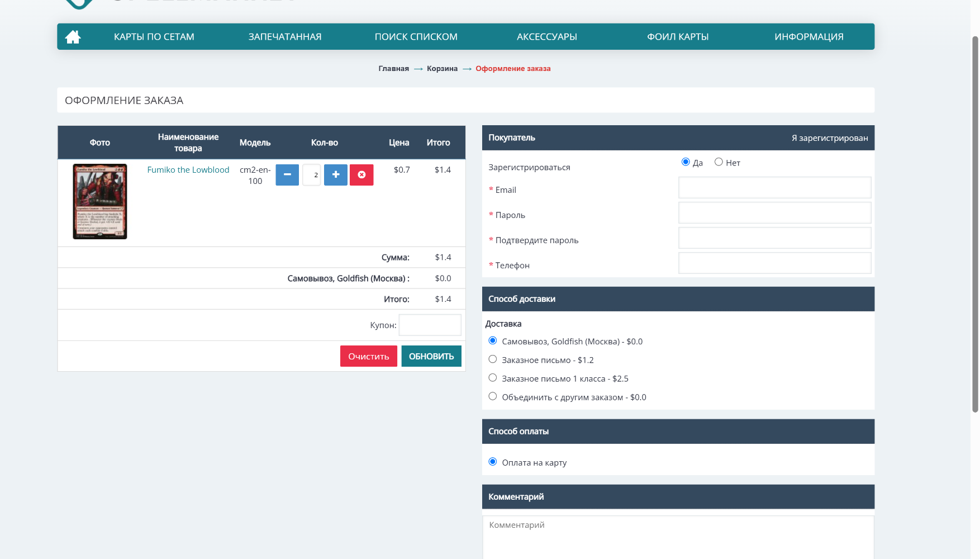This screenshot has width=980, height=559.
Task: Open the 'Fumiko the Lowblood' product link
Action: (188, 170)
